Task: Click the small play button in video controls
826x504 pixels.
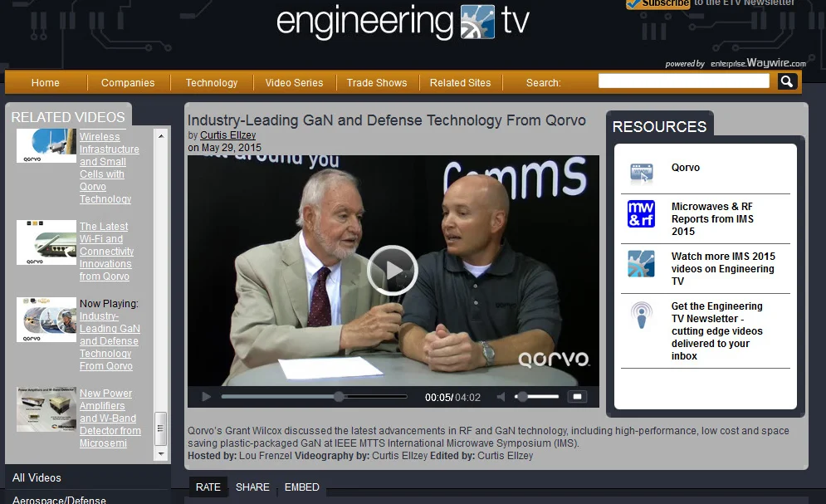Action: (207, 397)
